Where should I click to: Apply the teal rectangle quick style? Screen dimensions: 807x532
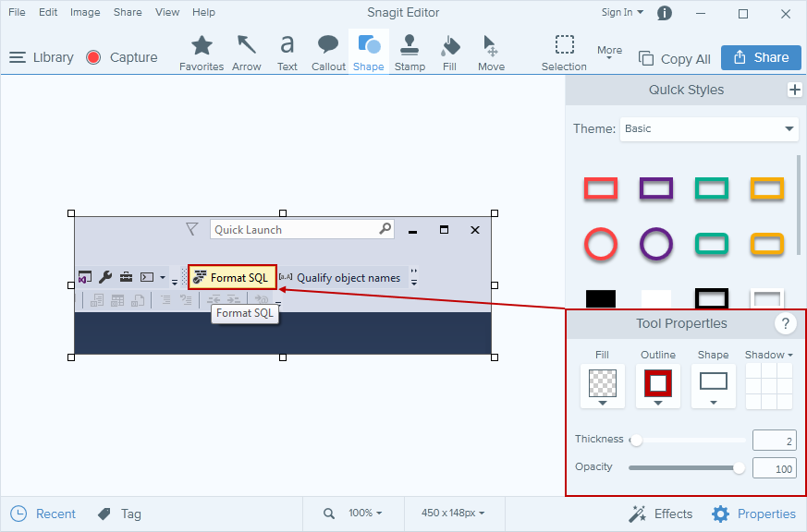tap(712, 188)
